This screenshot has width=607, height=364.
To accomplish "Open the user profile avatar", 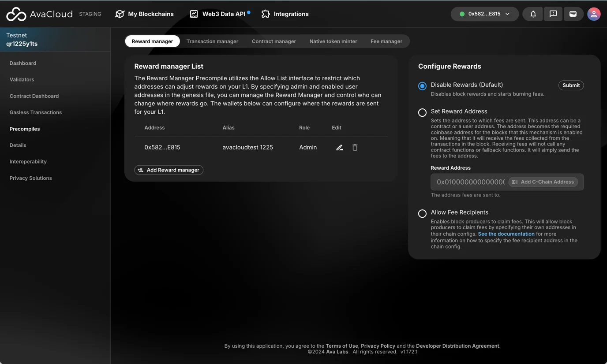I will (x=594, y=14).
